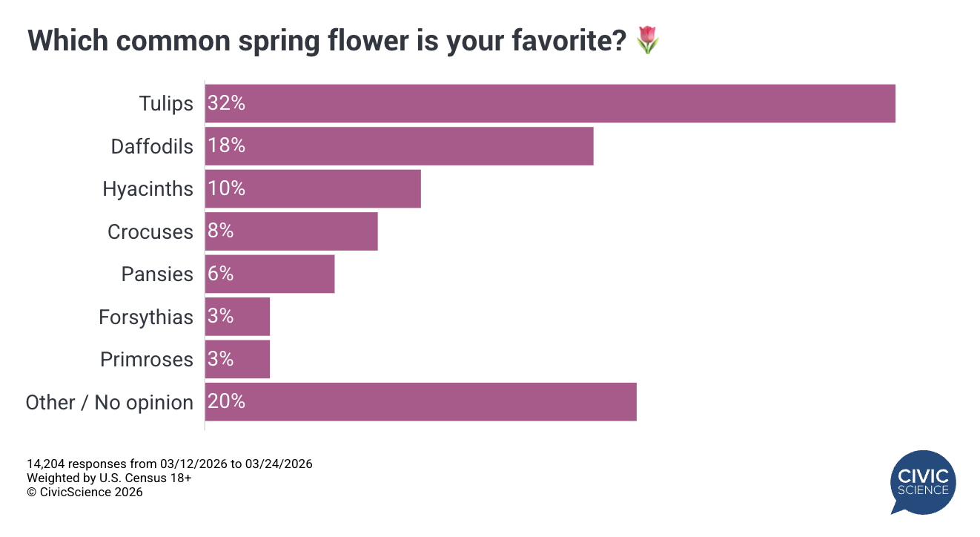Click the CivicScience logo badge
This screenshot has height=537, width=980.
pos(922,482)
